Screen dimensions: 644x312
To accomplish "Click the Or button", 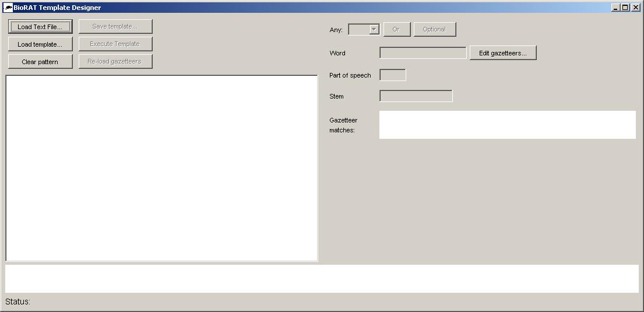I will point(396,30).
